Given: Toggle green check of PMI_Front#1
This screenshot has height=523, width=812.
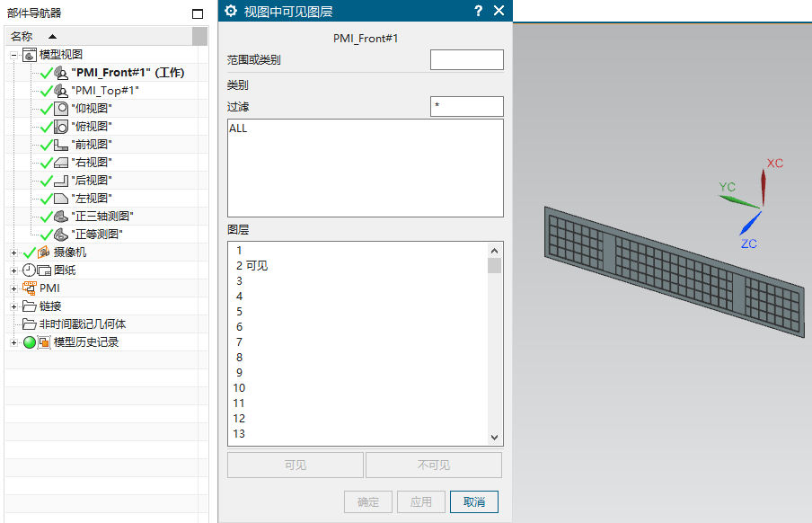Looking at the screenshot, I should [47, 73].
